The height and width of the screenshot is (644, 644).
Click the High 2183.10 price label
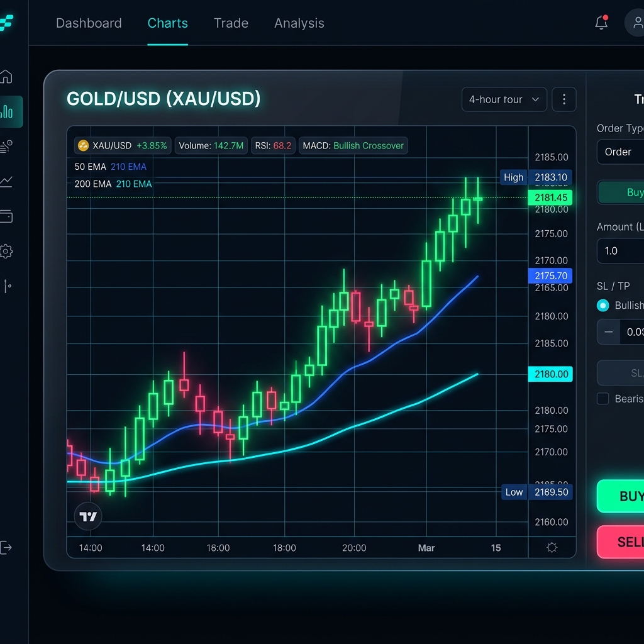[x=536, y=177]
